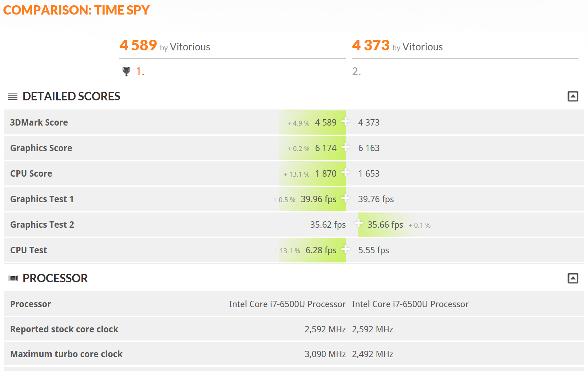Open the Detailed Scores heading
Screen dimensions: 588x371
71,96
